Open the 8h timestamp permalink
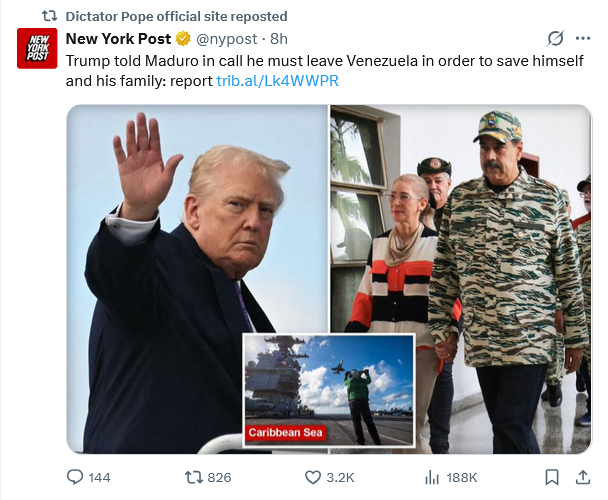608x500 pixels. coord(279,39)
